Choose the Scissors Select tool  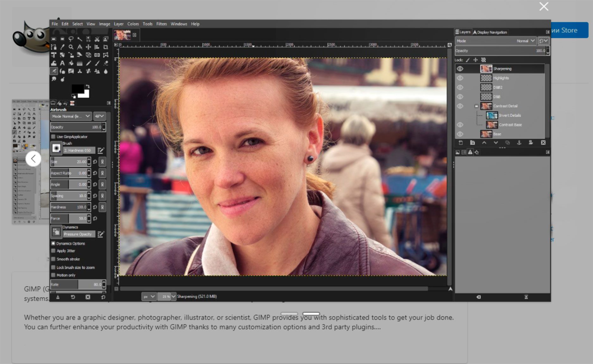coord(97,39)
